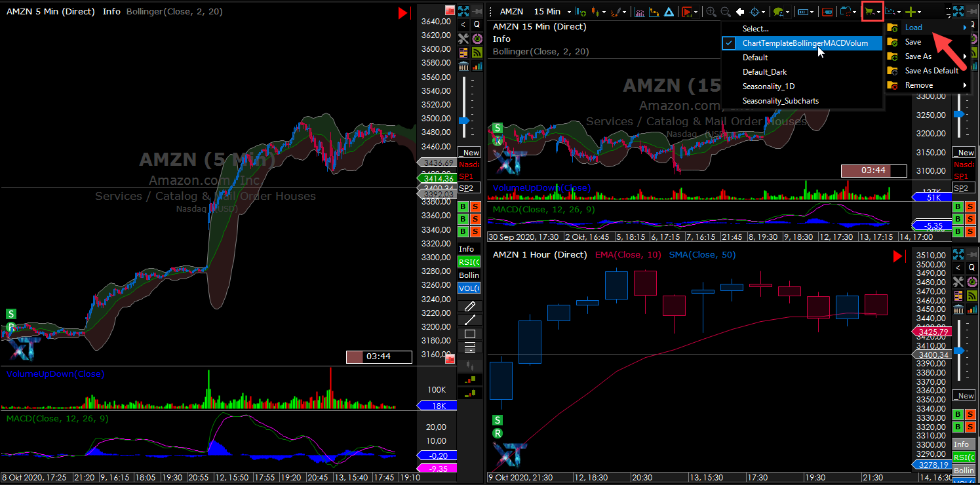Viewport: 980px width, 485px height.
Task: Click the green RSS feed icon in 5 Min sidebar
Action: click(477, 52)
